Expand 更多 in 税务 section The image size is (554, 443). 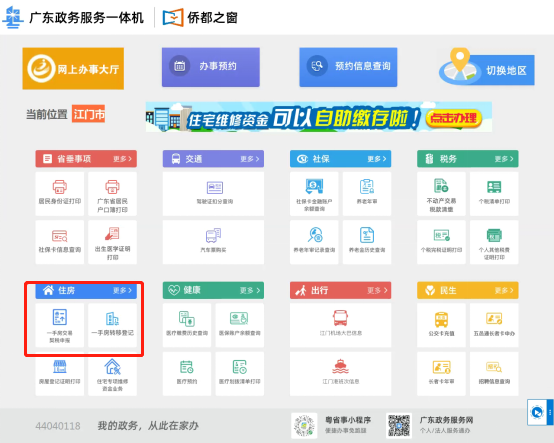(x=504, y=159)
